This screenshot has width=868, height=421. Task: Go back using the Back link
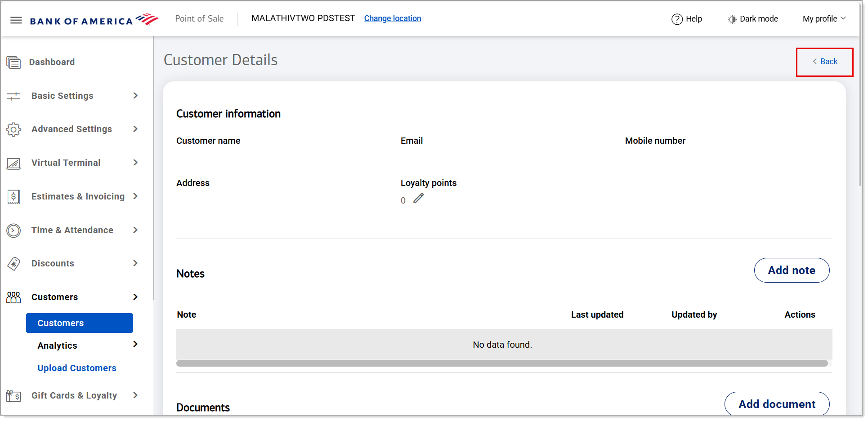825,62
